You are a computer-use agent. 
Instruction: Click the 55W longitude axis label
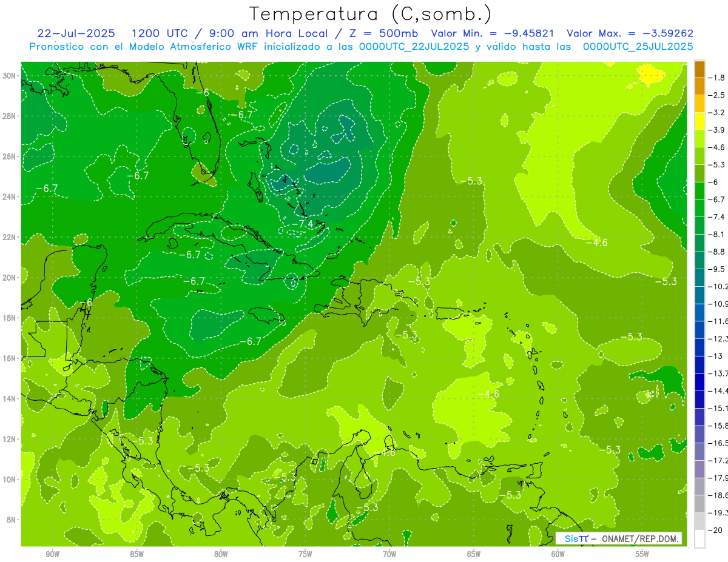click(x=642, y=554)
